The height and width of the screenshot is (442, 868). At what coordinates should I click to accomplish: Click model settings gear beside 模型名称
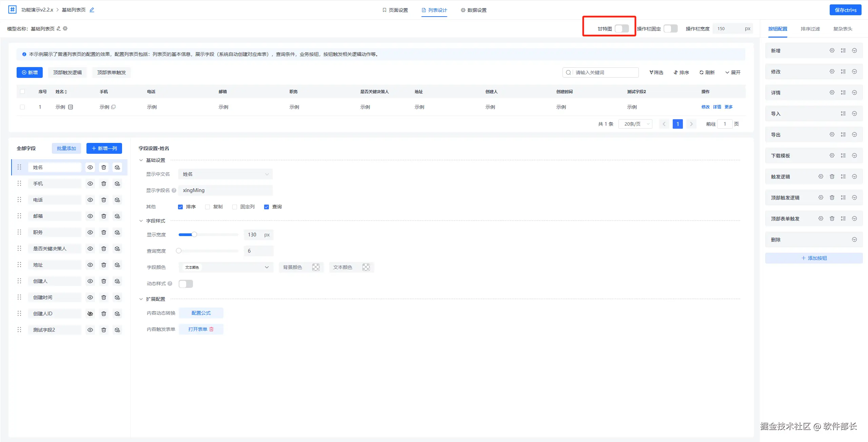tap(65, 28)
